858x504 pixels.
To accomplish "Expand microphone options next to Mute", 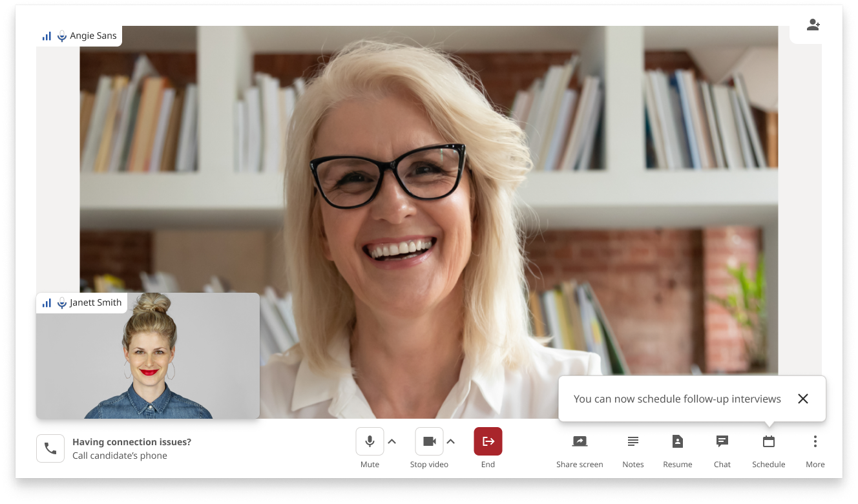I will [x=392, y=441].
